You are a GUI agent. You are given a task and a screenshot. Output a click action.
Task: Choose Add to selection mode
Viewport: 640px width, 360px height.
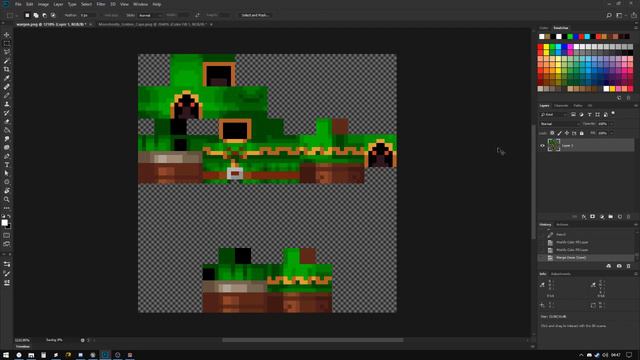pyautogui.click(x=36, y=15)
